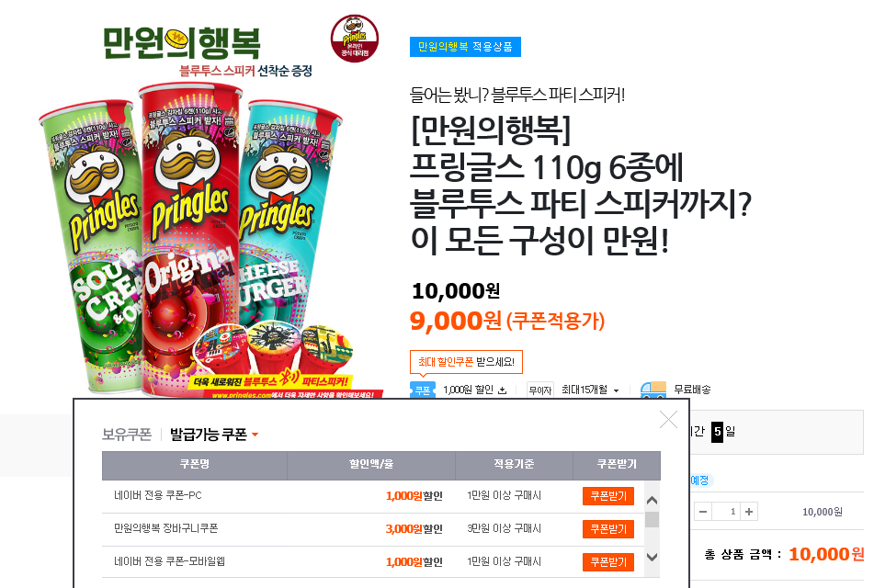
Task: Click the 최대 할인쿠폰 받으세요 tooltip
Action: pos(466,362)
